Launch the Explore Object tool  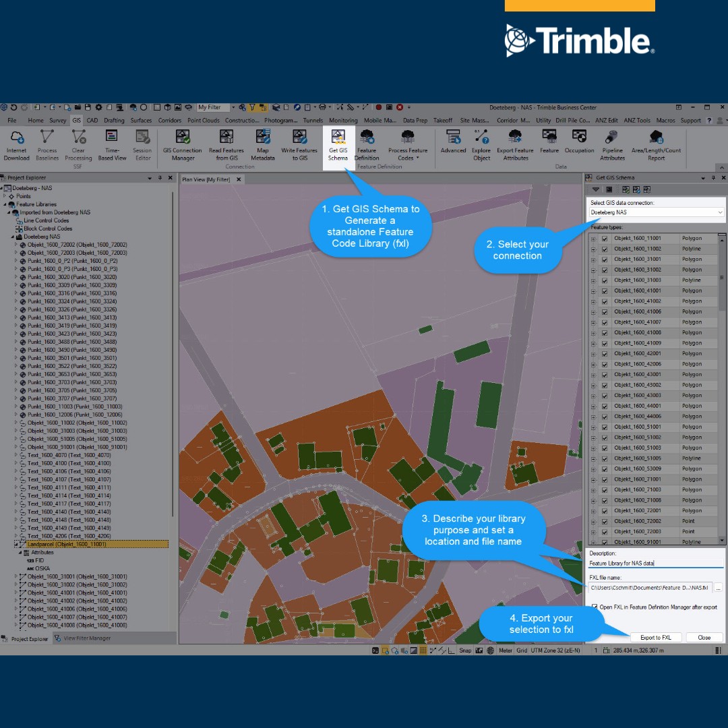[481, 146]
